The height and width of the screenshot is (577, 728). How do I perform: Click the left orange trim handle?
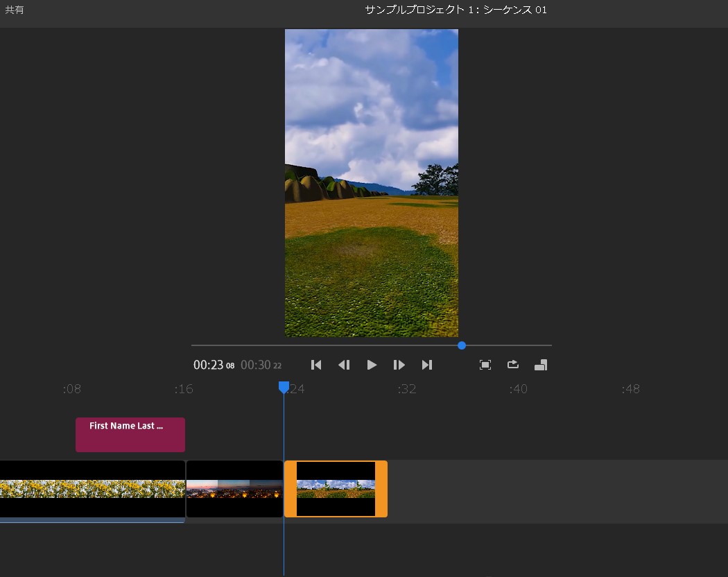pyautogui.click(x=291, y=489)
